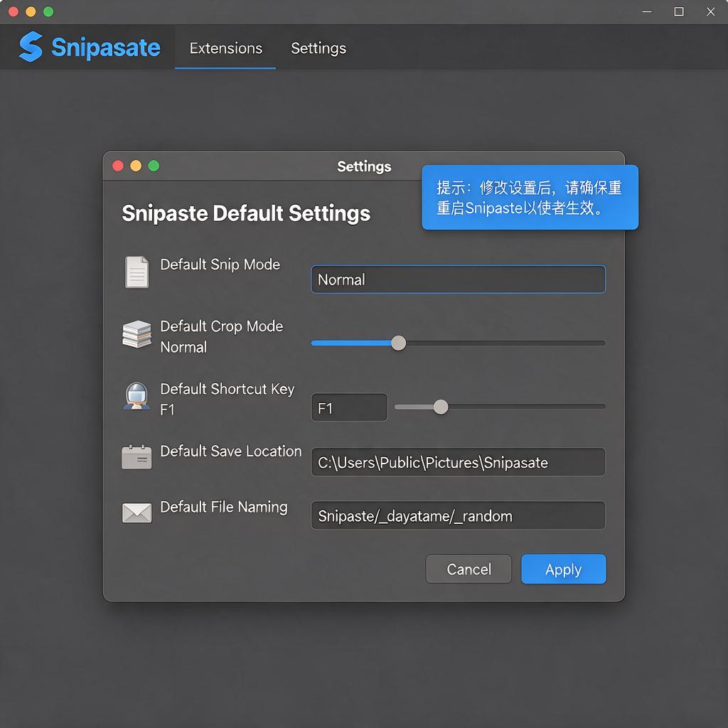The image size is (728, 728).
Task: Click the F1 value under Default Shortcut Key
Action: coord(167,410)
